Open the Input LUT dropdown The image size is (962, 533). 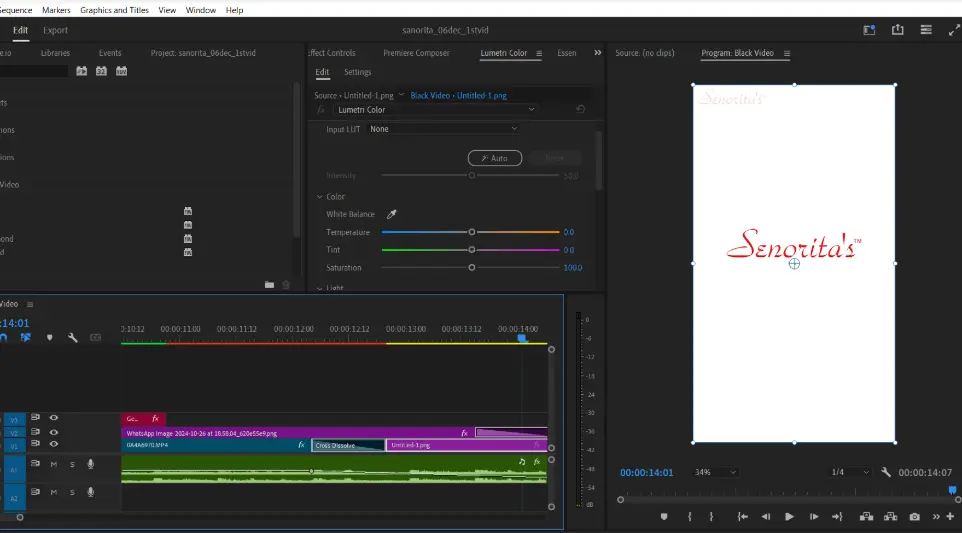444,129
